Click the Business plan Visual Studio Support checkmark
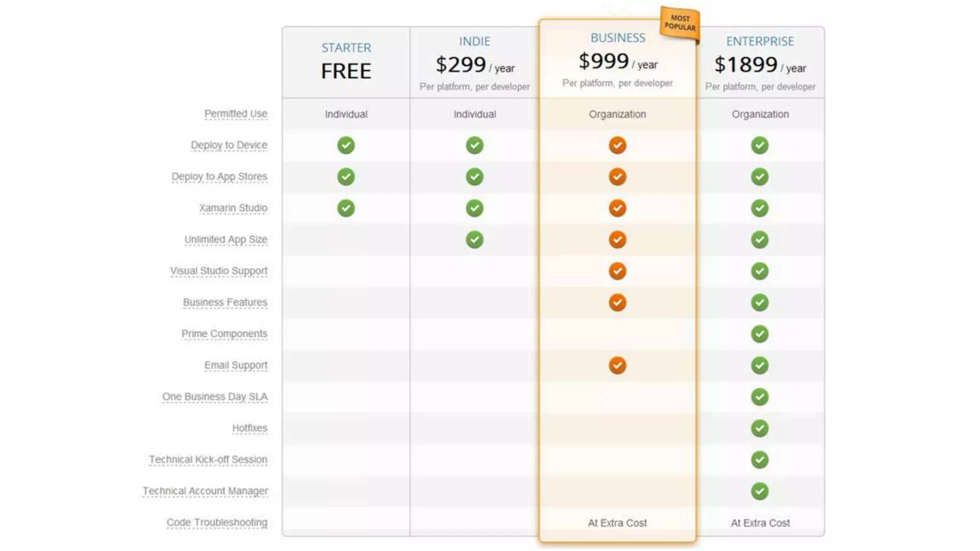The width and height of the screenshot is (980, 551). point(617,271)
